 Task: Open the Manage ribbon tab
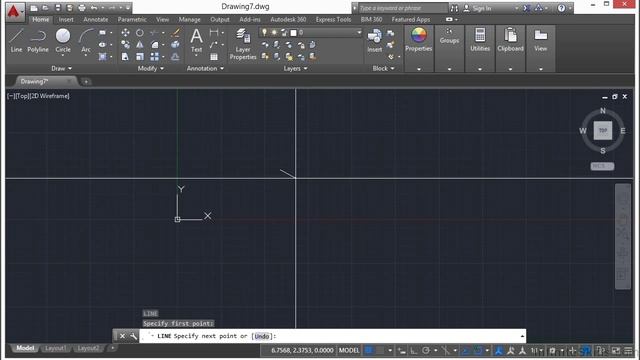pos(189,19)
